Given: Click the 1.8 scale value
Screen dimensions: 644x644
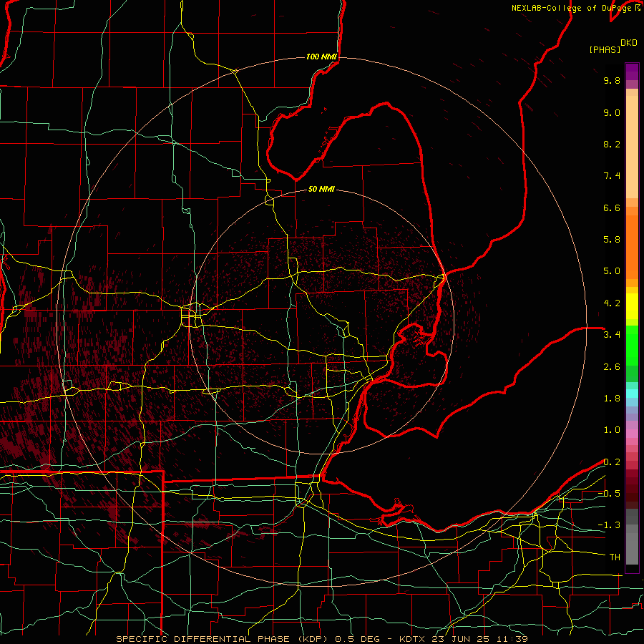Looking at the screenshot, I should click(612, 399).
